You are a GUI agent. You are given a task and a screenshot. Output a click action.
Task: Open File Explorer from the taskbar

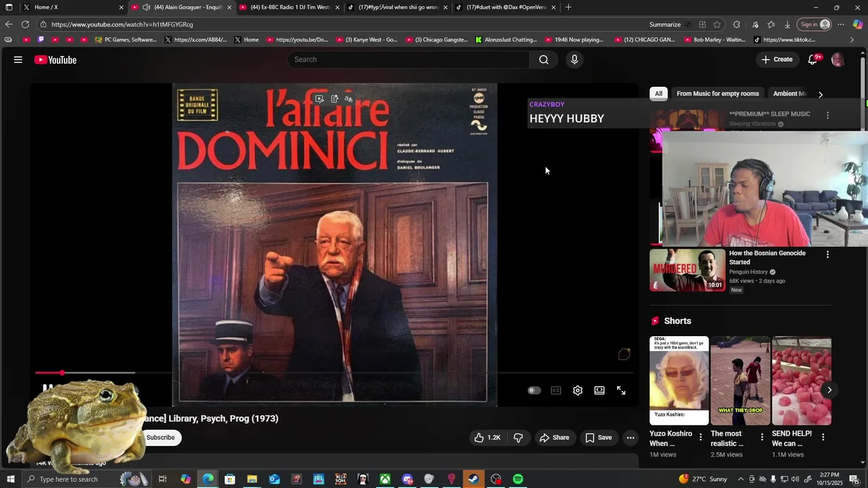coord(252,479)
